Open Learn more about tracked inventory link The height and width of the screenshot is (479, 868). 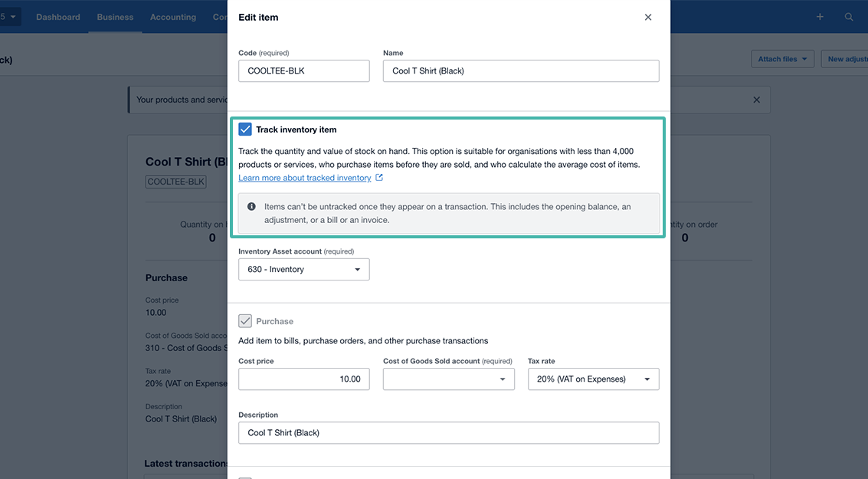click(x=304, y=178)
